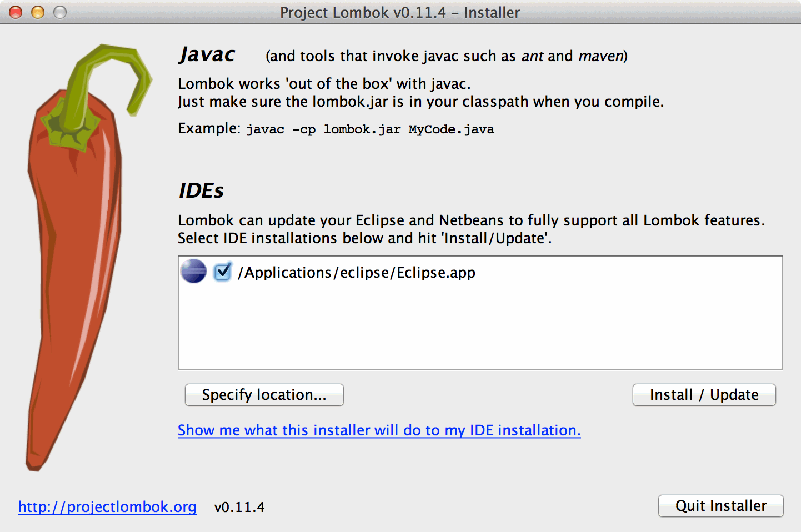
Task: Select the /Applications/eclipse/Eclipse.app entry text
Action: pos(357,273)
